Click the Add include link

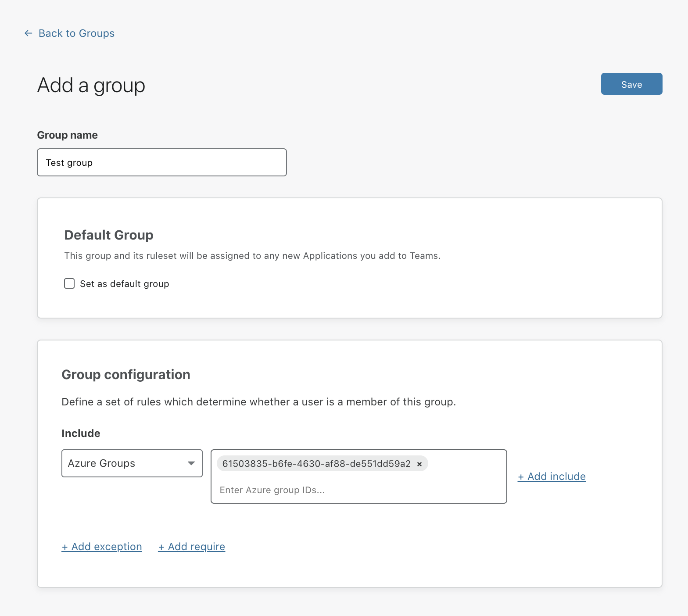[552, 476]
